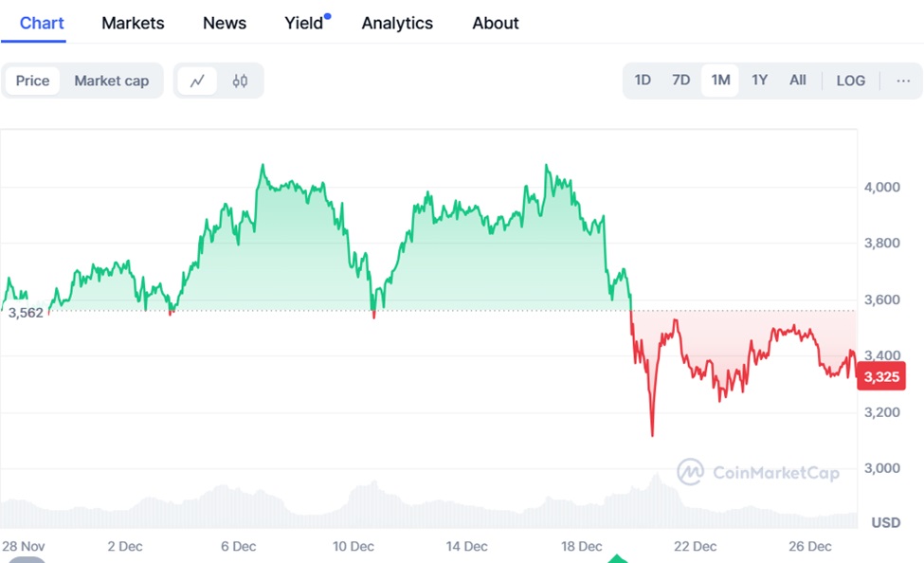
Task: Set chart range to 1D
Action: coord(643,81)
